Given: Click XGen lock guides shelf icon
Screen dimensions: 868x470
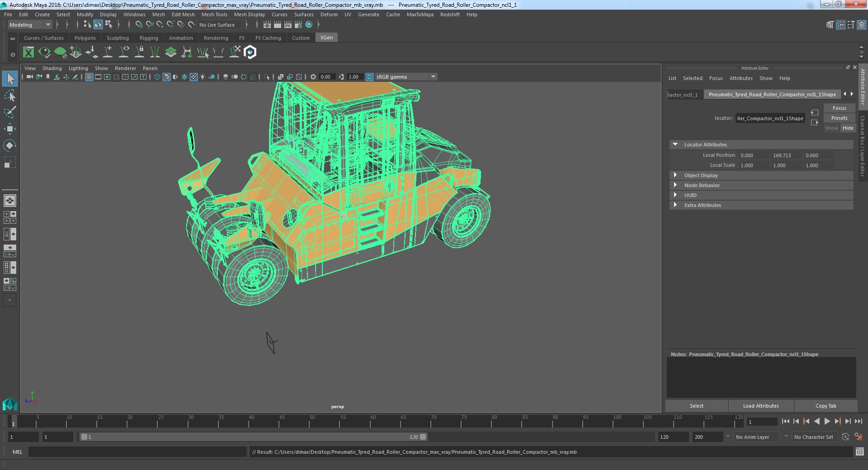Looking at the screenshot, I should coord(140,52).
